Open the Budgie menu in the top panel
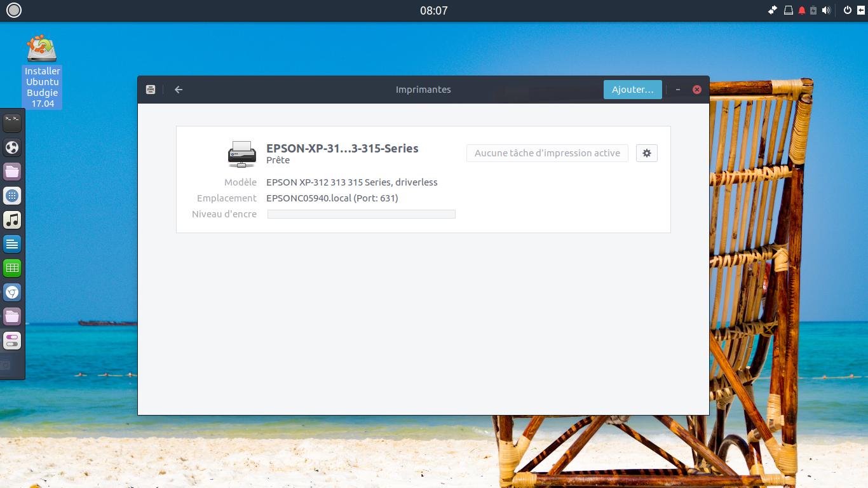The width and height of the screenshot is (868, 488). 13,10
